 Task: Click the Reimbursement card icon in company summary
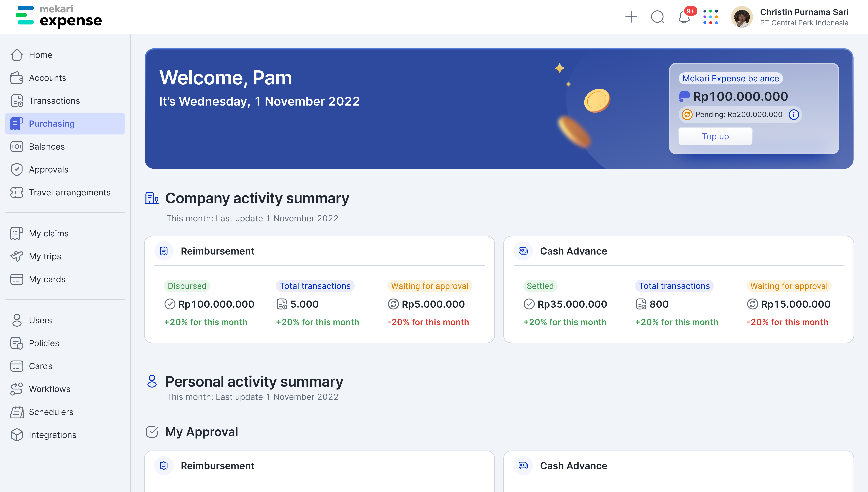coord(164,251)
